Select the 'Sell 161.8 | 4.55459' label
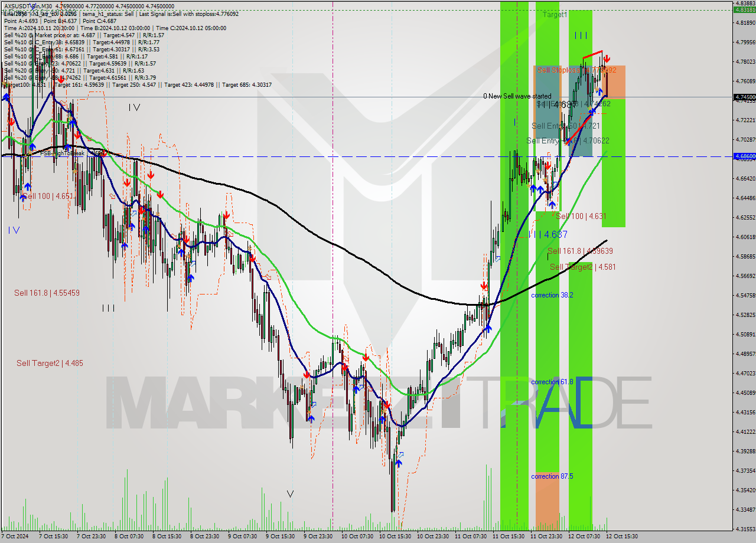Screen dimensions: 756x543 (47, 293)
